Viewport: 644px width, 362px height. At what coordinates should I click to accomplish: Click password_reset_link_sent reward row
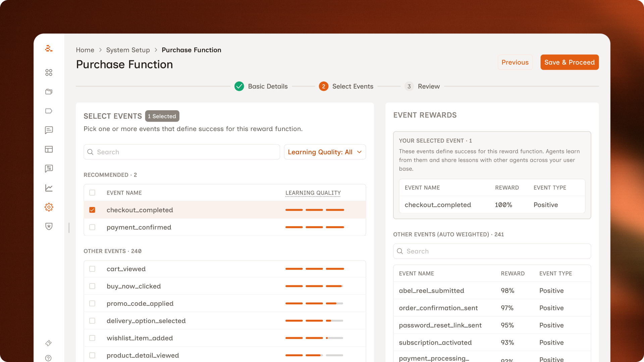[492, 325]
